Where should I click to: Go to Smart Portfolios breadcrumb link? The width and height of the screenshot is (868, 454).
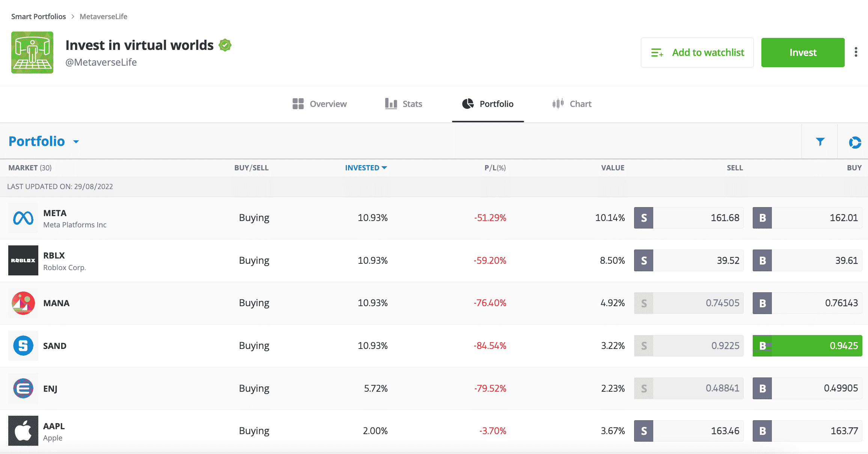(38, 17)
